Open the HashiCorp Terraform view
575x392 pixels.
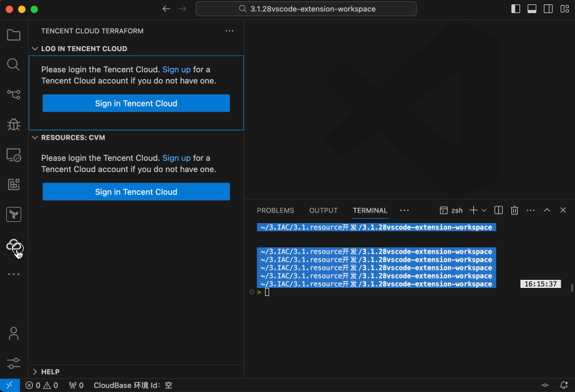pos(14,214)
